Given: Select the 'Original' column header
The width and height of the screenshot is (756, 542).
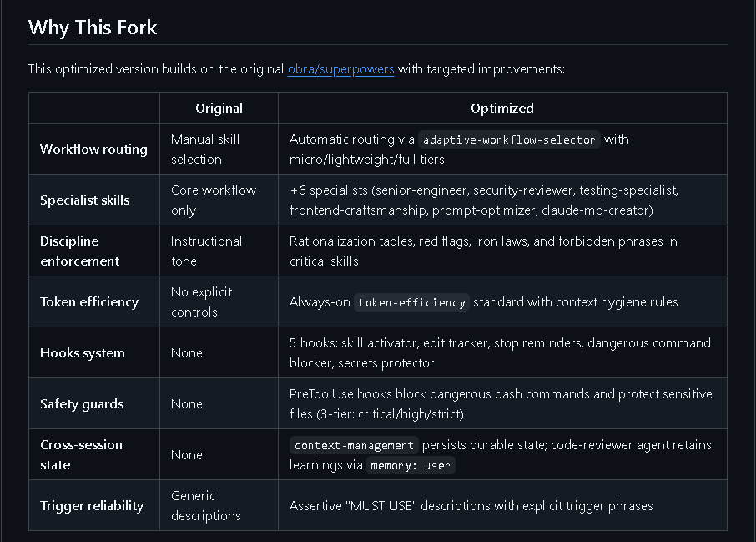Looking at the screenshot, I should click(219, 108).
